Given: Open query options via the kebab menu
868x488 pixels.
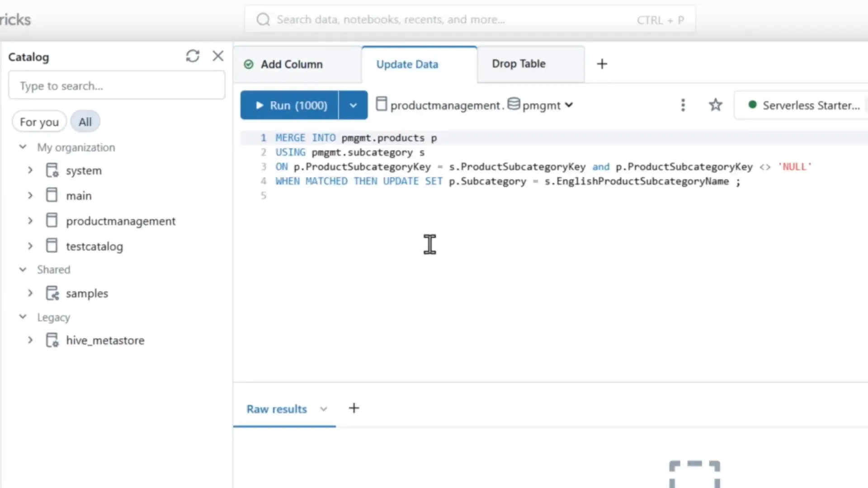Looking at the screenshot, I should (x=683, y=105).
